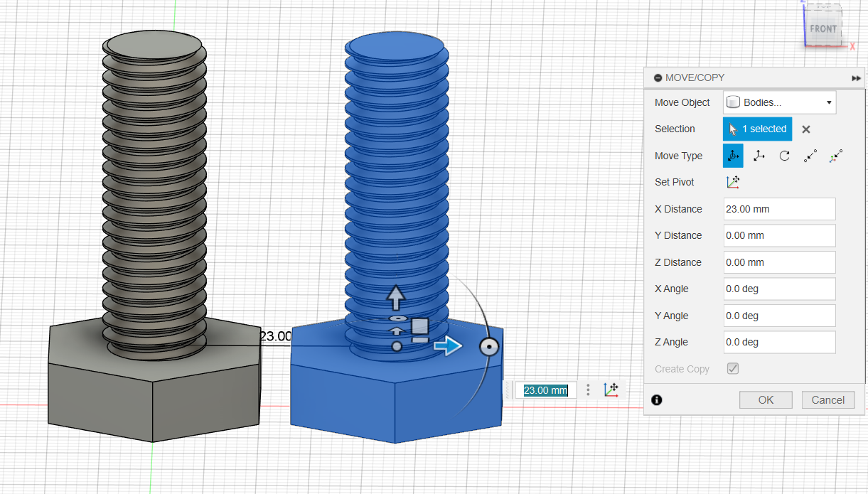The image size is (868, 494).
Task: Click the double-arrow icon in dialog header
Action: (856, 78)
